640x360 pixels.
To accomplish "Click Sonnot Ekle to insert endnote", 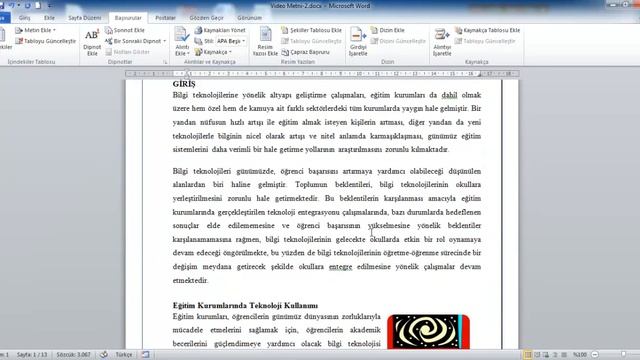I will (x=125, y=30).
